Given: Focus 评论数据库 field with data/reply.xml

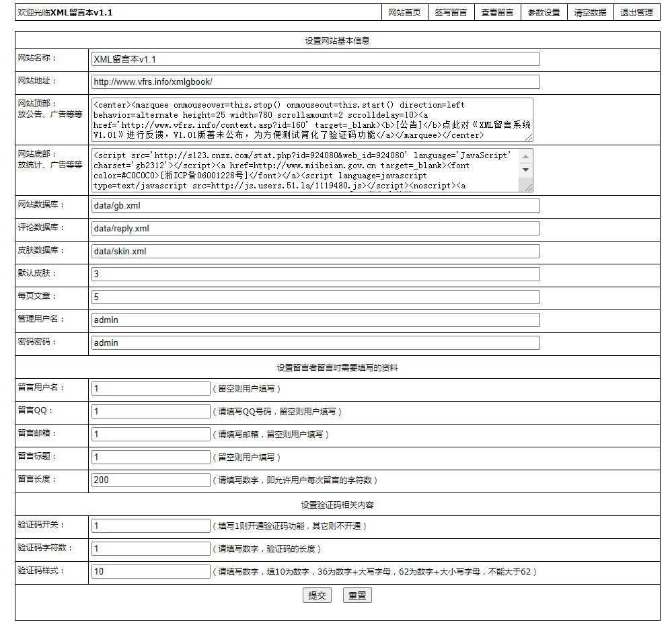Looking at the screenshot, I should 315,229.
